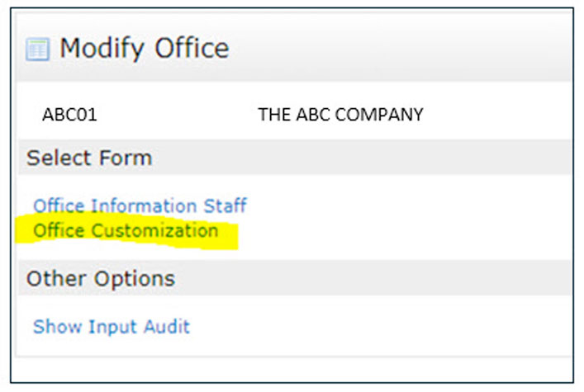Screen dimensions: 584x392
Task: Click the word Customization in the highlighted link
Action: 154,230
